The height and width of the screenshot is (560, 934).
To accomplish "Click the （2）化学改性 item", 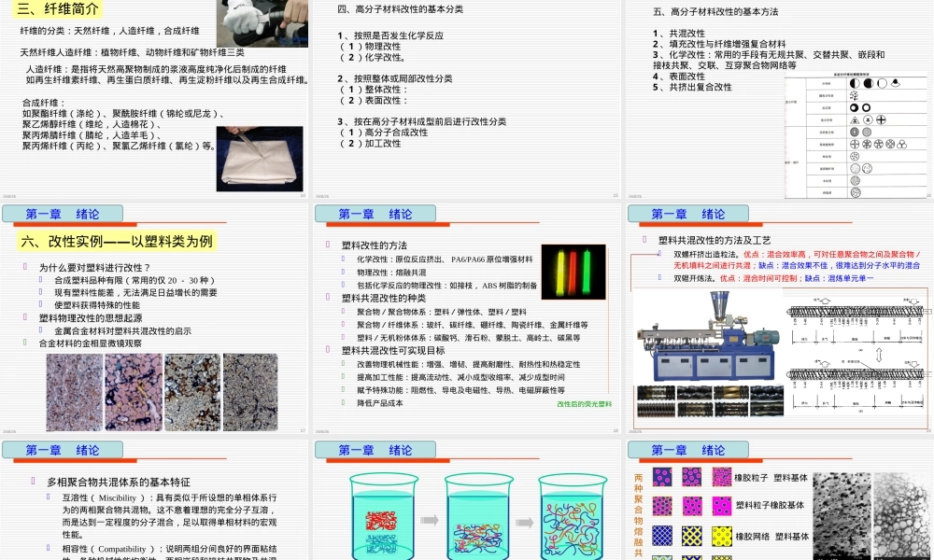I will 373,58.
